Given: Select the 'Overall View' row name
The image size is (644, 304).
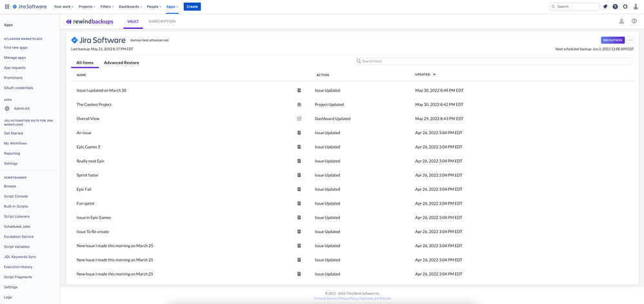Looking at the screenshot, I should (x=88, y=118).
